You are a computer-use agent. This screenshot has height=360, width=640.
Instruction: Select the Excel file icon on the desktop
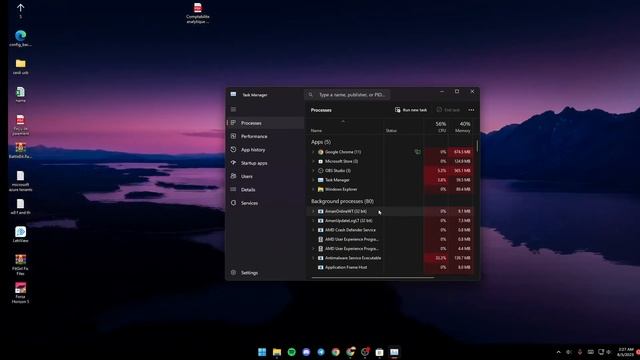[x=20, y=94]
